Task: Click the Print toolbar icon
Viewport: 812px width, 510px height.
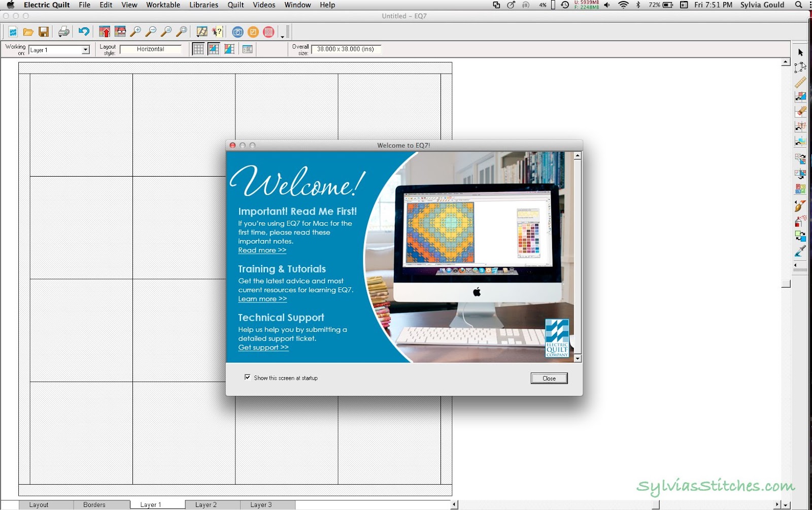Action: [x=63, y=32]
